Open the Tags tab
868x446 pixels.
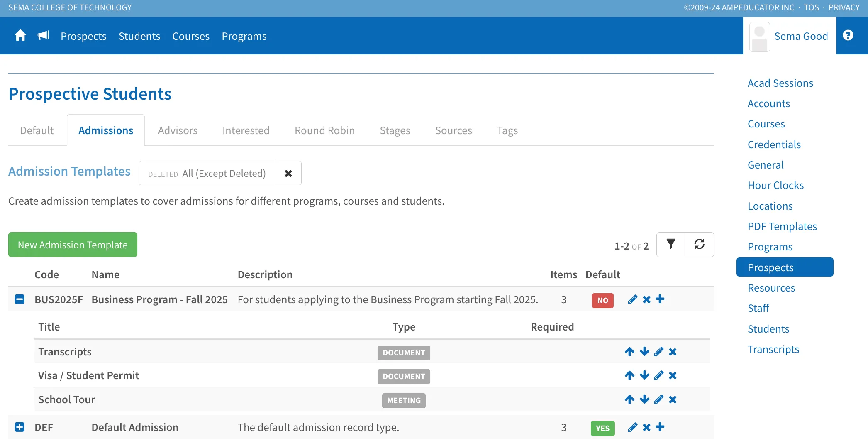click(507, 130)
